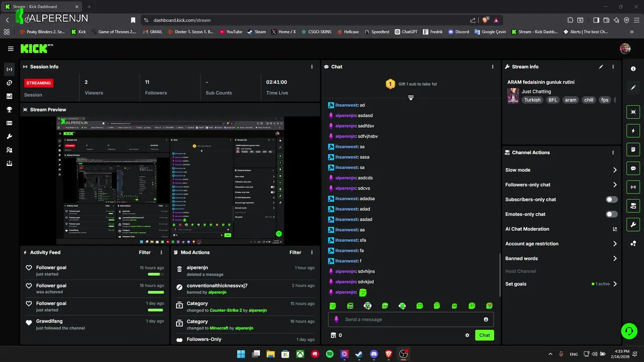
Task: Open Mod Actions three-dot menu
Action: [x=311, y=252]
